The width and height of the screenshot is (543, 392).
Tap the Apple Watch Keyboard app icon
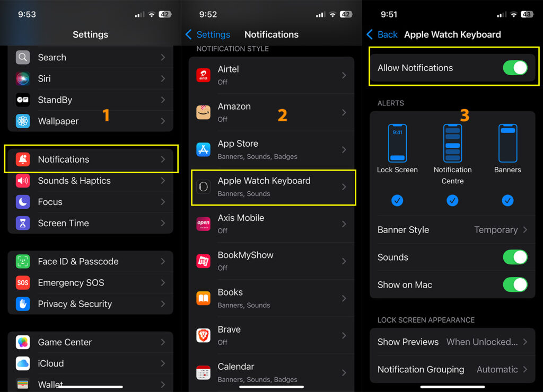(203, 187)
